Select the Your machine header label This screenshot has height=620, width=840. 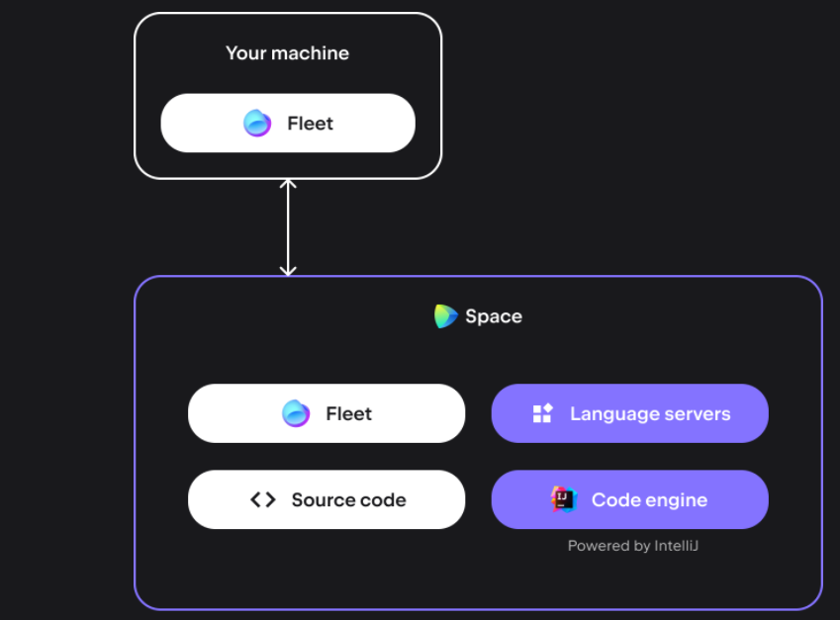point(287,52)
